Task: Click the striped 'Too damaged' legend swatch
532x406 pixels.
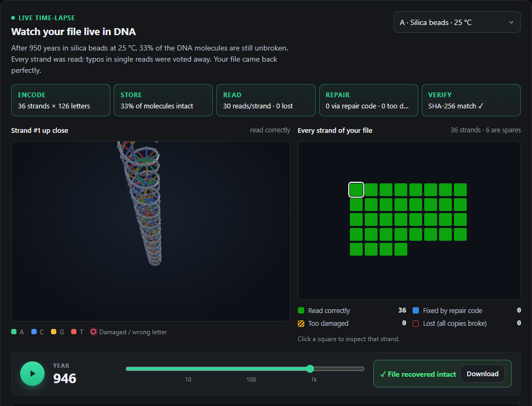Action: coord(301,323)
